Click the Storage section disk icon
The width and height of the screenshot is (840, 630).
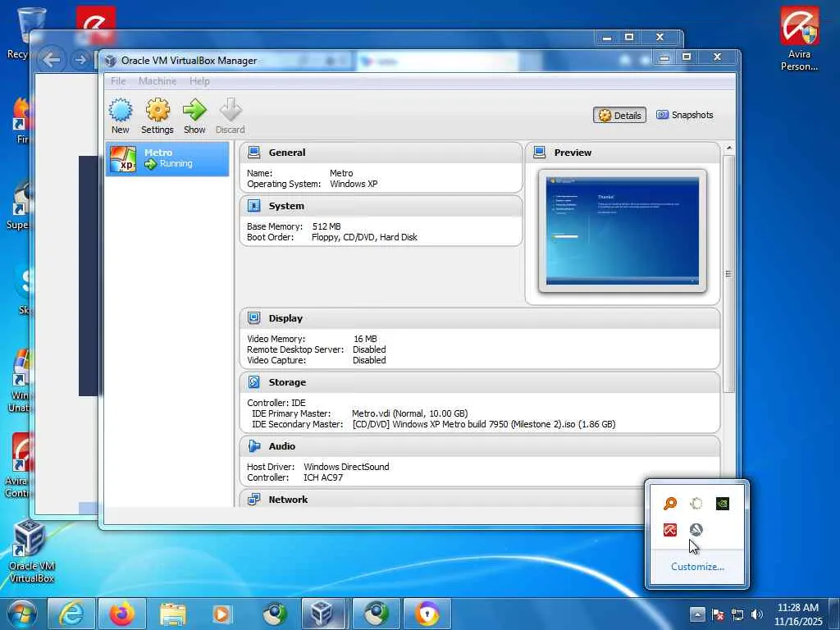click(x=254, y=382)
